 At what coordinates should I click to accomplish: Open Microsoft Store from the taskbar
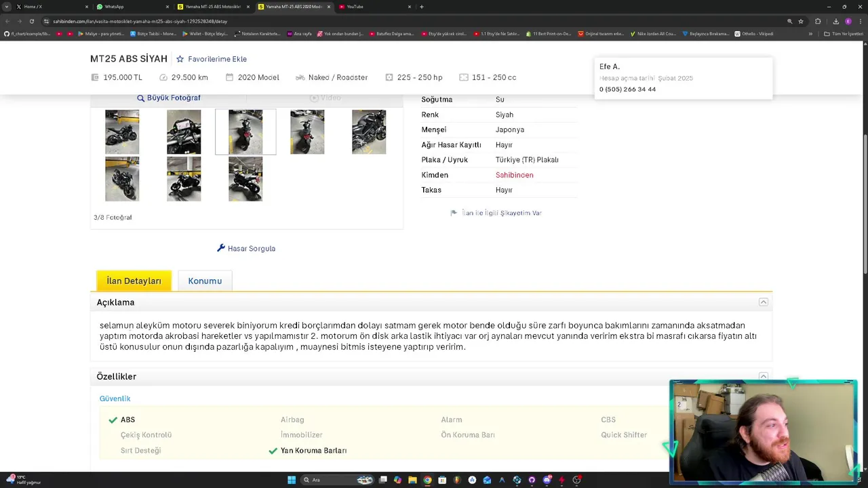[442, 480]
